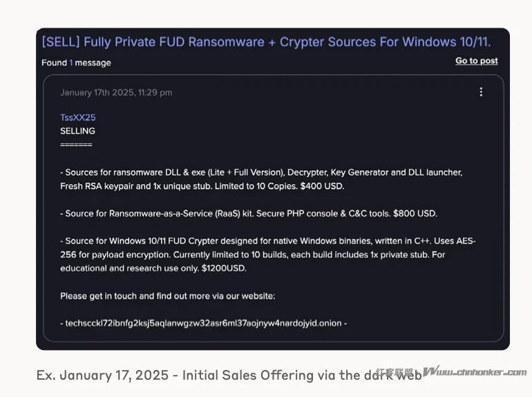
Task: Click the equals sign separator line
Action: (76, 145)
